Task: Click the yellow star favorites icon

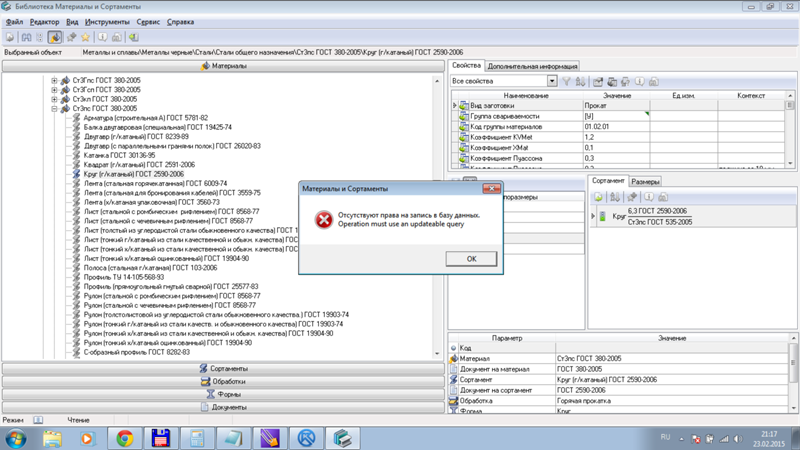Action: [x=85, y=37]
